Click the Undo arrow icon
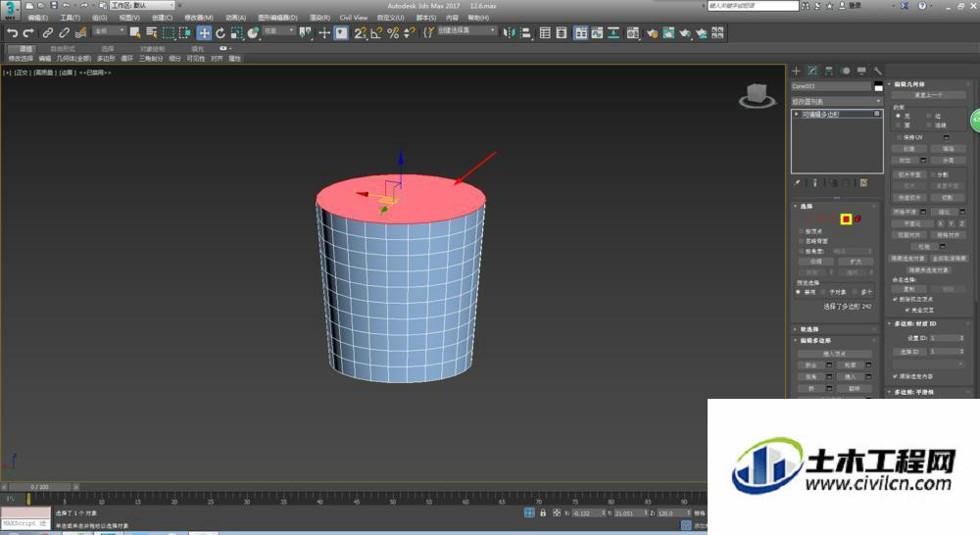The height and width of the screenshot is (535, 980). pos(13,33)
